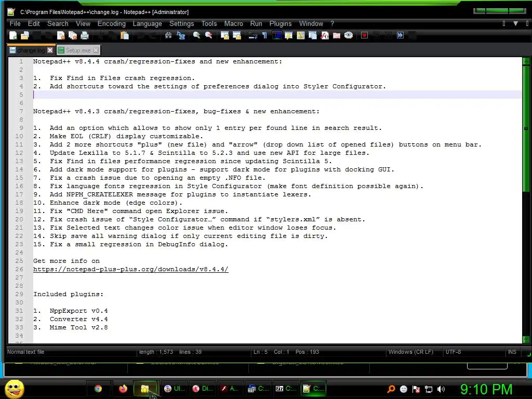532x399 pixels.
Task: Open opened-files dropdown arrow on menu bar
Action: coord(515,23)
